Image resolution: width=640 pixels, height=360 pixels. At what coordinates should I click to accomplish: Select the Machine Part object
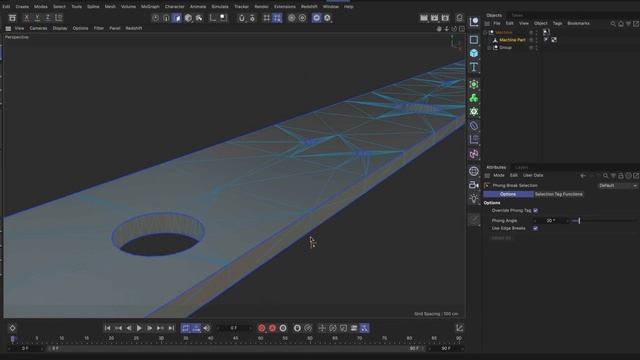point(512,40)
